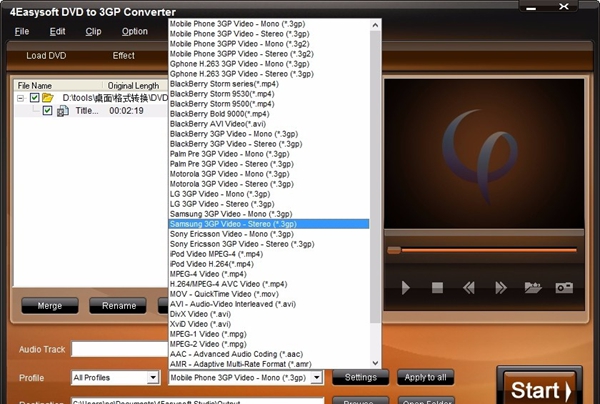The height and width of the screenshot is (404, 600).
Task: Select iPod Video H.264(*.mp4)
Action: click(269, 264)
